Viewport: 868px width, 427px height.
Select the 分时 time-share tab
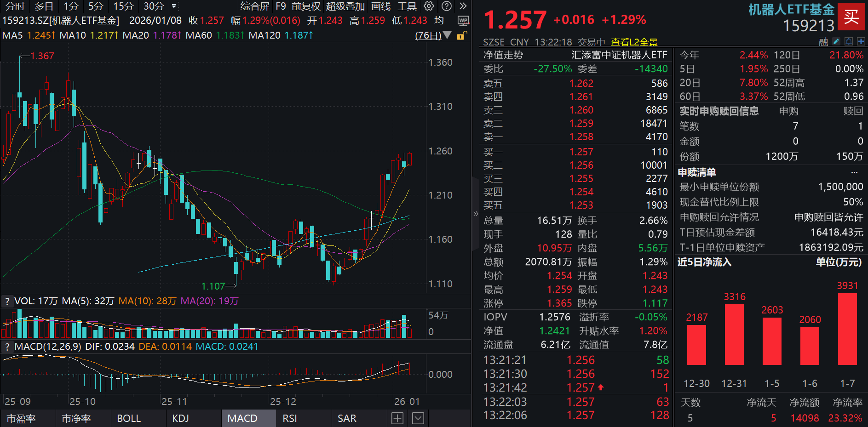coord(15,6)
